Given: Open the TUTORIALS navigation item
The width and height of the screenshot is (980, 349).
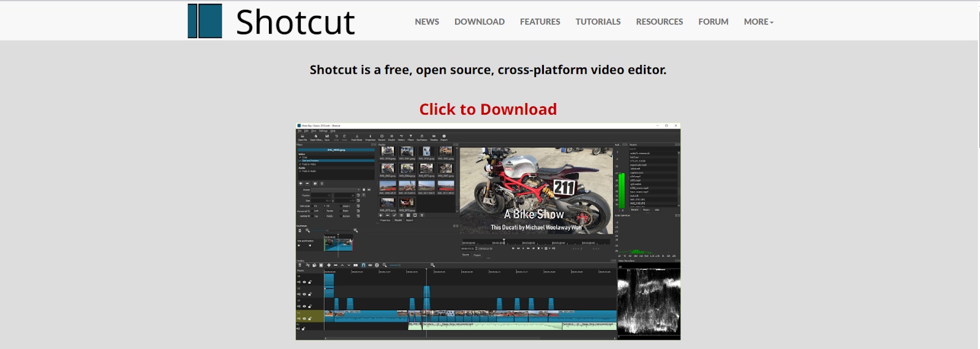Looking at the screenshot, I should 598,21.
